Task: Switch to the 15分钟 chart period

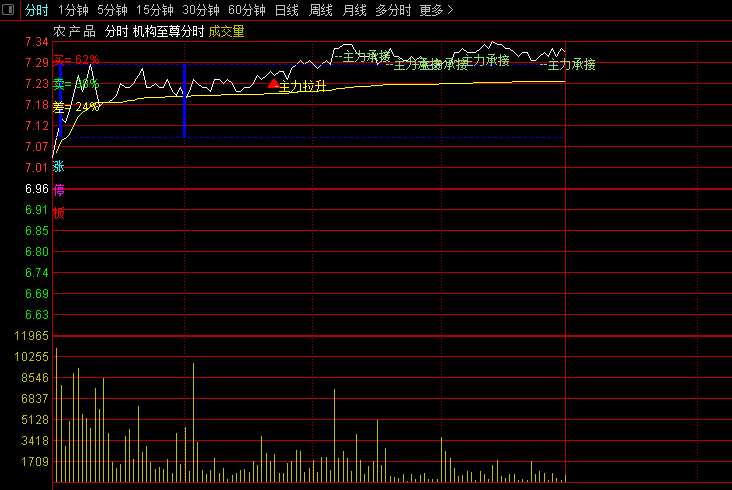Action: (x=155, y=10)
